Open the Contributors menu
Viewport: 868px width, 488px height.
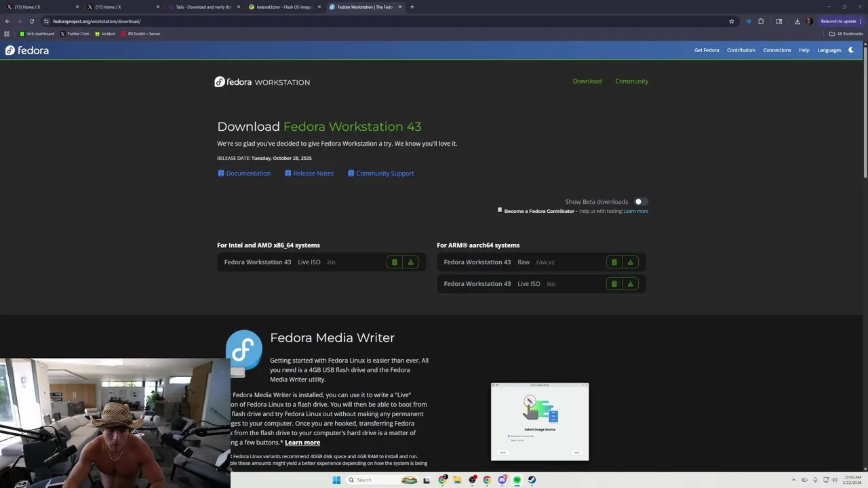click(x=741, y=50)
